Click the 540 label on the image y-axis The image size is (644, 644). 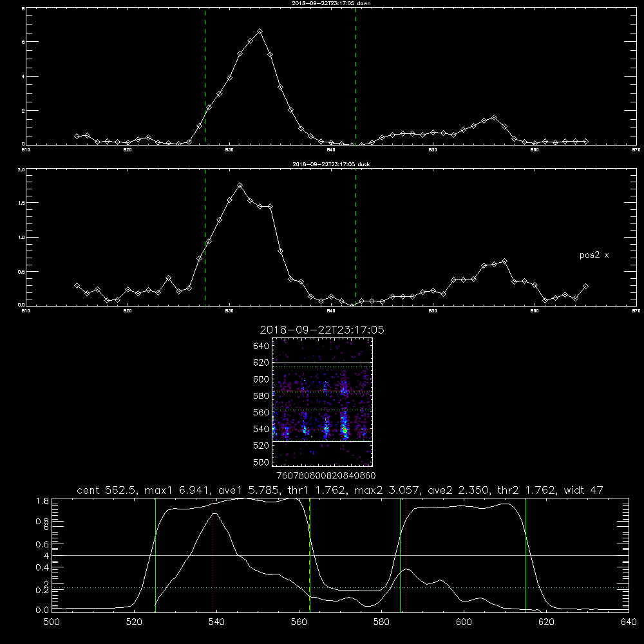point(261,429)
